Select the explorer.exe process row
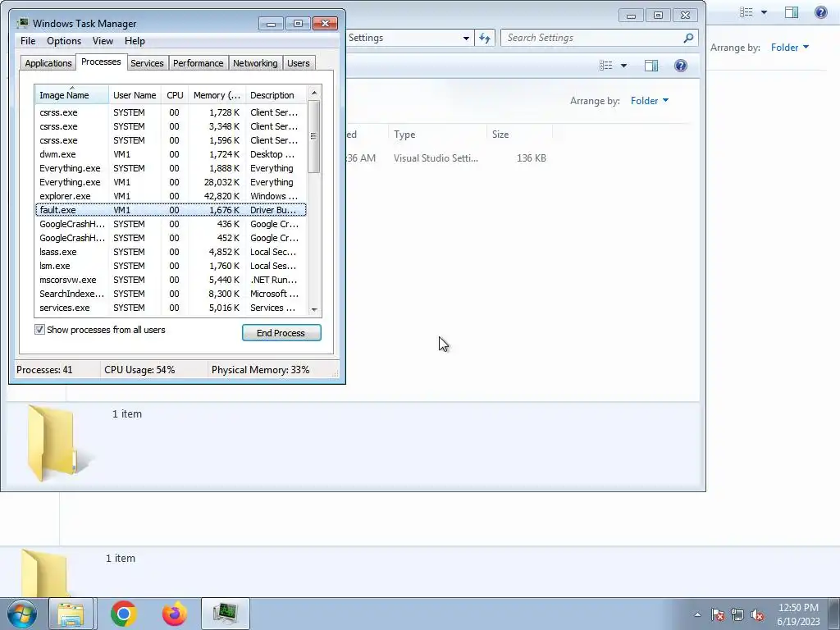This screenshot has width=840, height=630. tap(171, 196)
